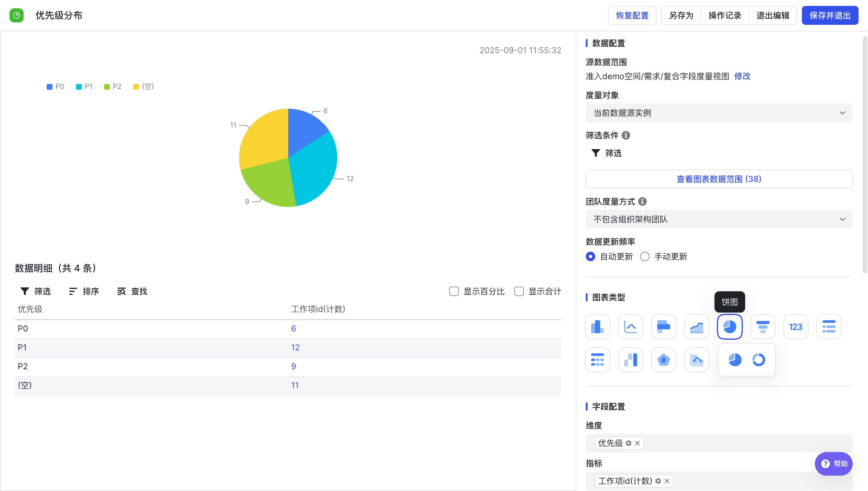Remove the 优先级 dimension tag
Viewport: 868px width, 491px height.
(637, 443)
